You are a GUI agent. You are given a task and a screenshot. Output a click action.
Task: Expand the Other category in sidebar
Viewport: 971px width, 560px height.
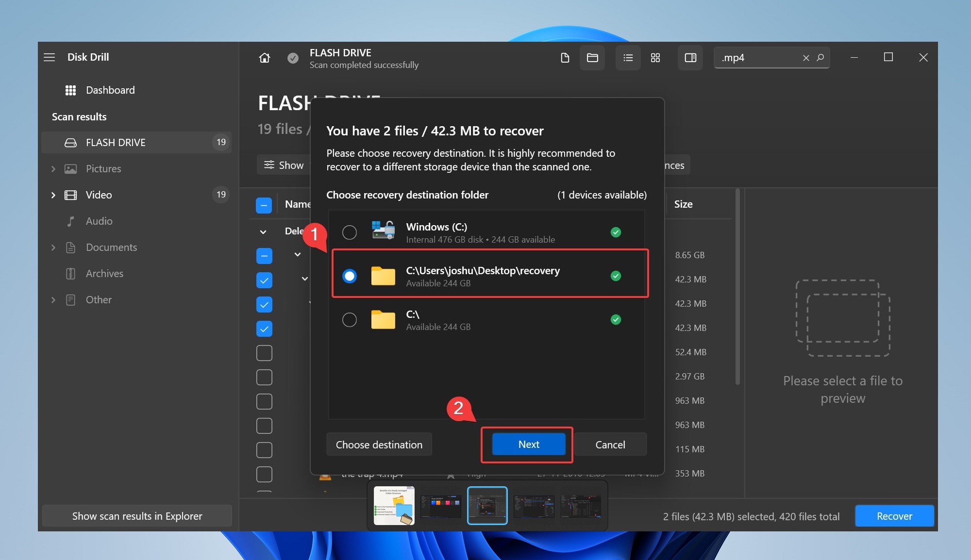[x=53, y=298]
